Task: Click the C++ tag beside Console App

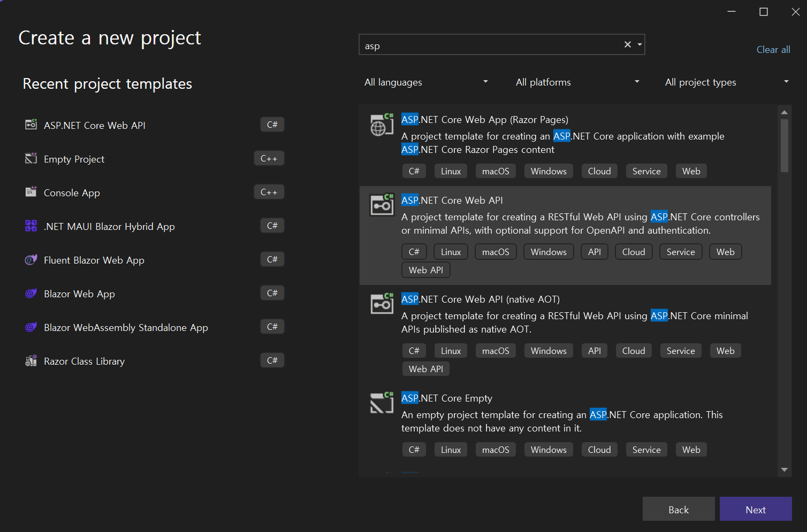Action: click(269, 192)
